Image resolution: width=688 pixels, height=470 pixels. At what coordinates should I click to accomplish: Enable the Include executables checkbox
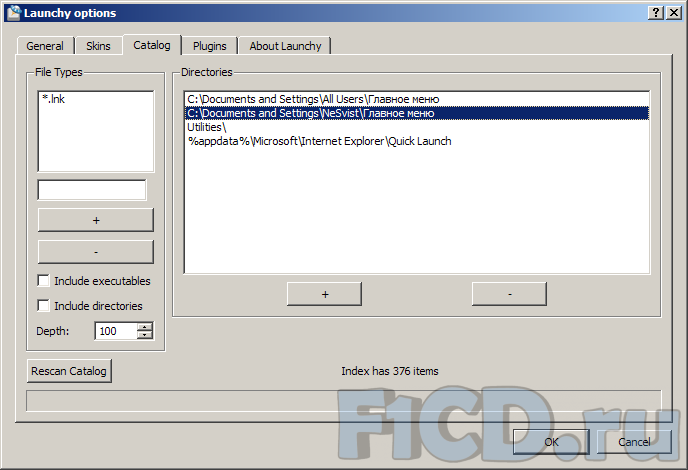(x=43, y=280)
